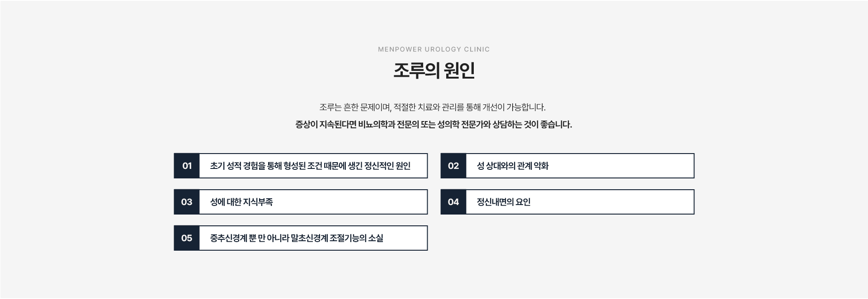Click the MENPOWER UROLOGY CLINIC label
Screen dimensions: 868x299
coord(434,49)
